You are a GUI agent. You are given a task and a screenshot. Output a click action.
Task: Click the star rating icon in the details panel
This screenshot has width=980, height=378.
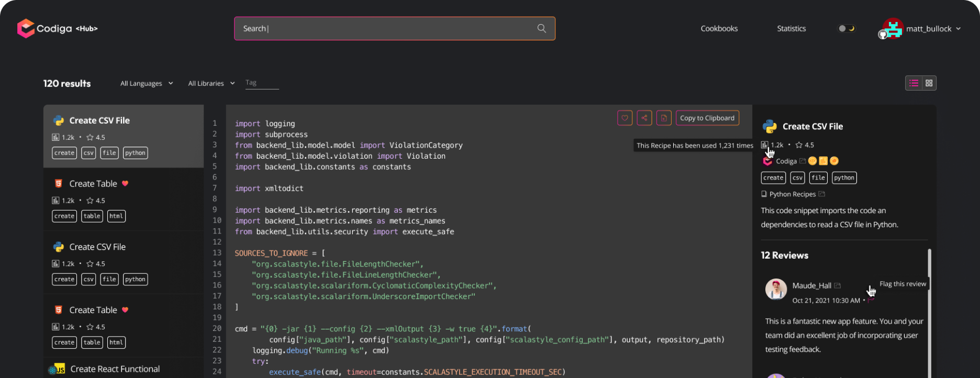coord(799,145)
